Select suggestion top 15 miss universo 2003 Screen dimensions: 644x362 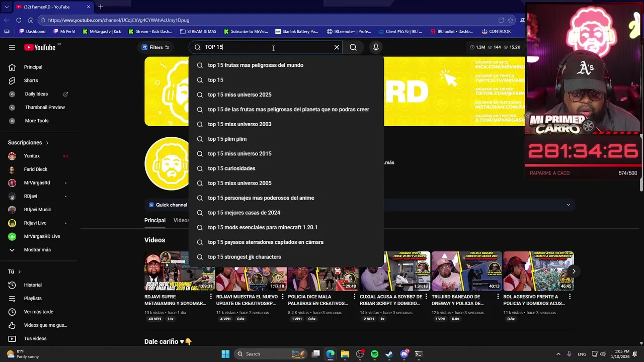286,124
